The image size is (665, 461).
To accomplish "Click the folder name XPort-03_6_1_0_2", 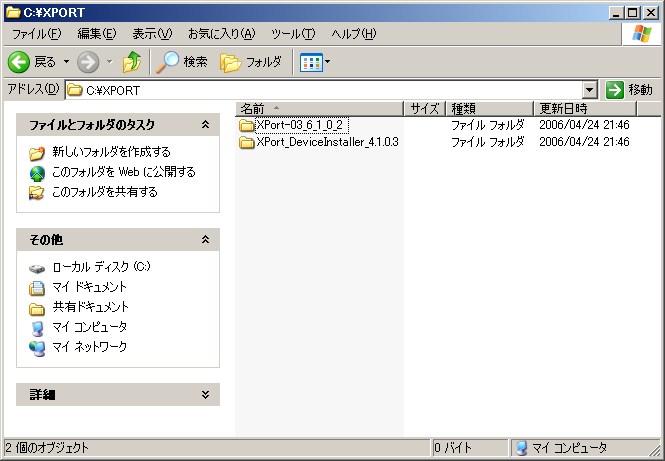I will [300, 125].
